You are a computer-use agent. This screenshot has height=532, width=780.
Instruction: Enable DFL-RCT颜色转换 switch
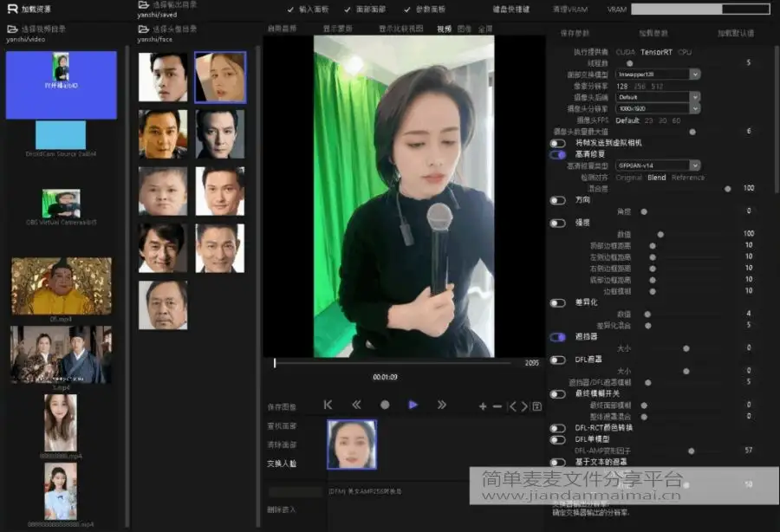pos(558,428)
